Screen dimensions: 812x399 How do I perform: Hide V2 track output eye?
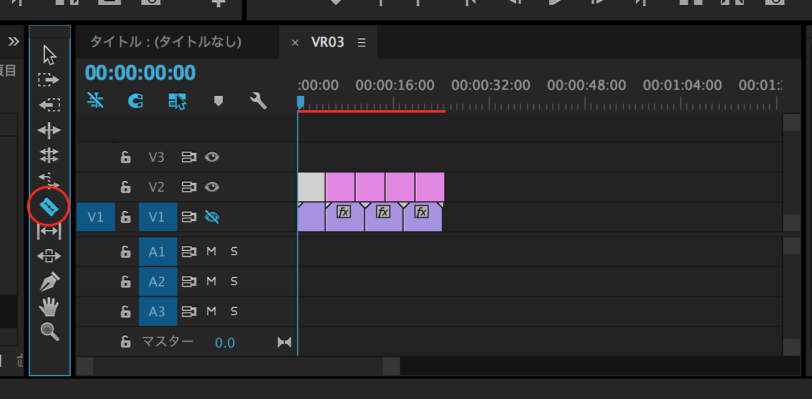click(211, 187)
